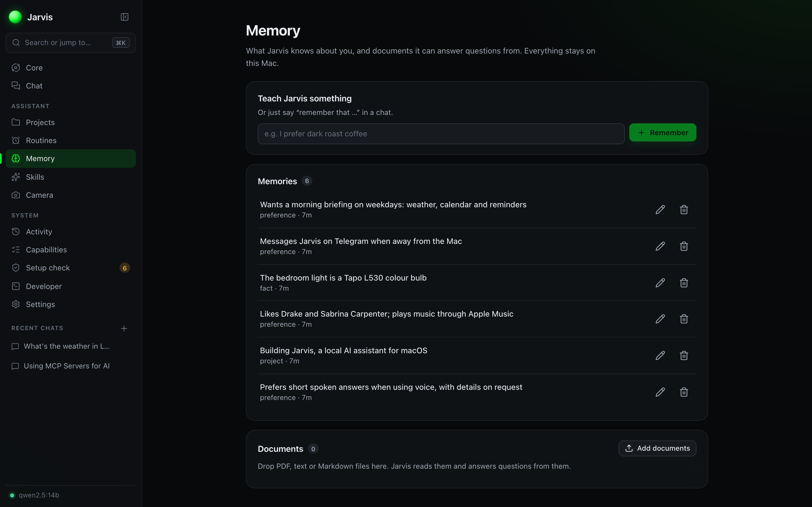Click the Search or jump to box
This screenshot has width=812, height=507.
pyautogui.click(x=71, y=43)
